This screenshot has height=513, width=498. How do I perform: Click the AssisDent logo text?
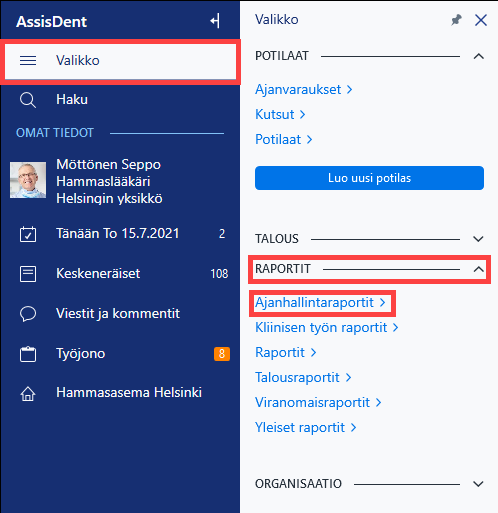[x=51, y=22]
